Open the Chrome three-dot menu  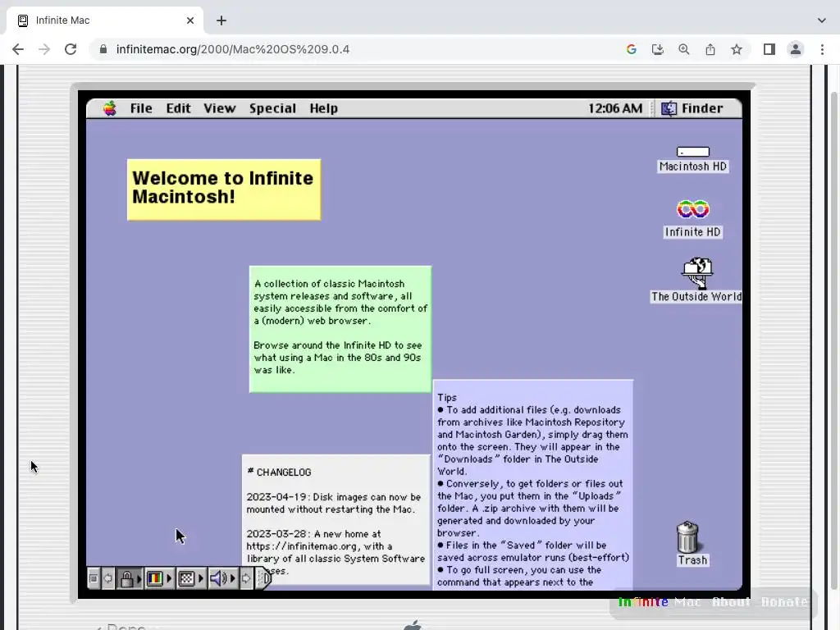coord(822,49)
